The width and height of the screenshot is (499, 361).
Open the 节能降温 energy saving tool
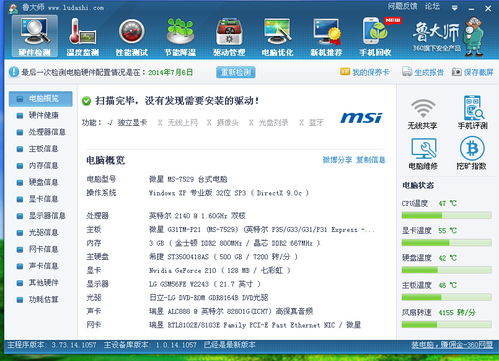tap(180, 36)
